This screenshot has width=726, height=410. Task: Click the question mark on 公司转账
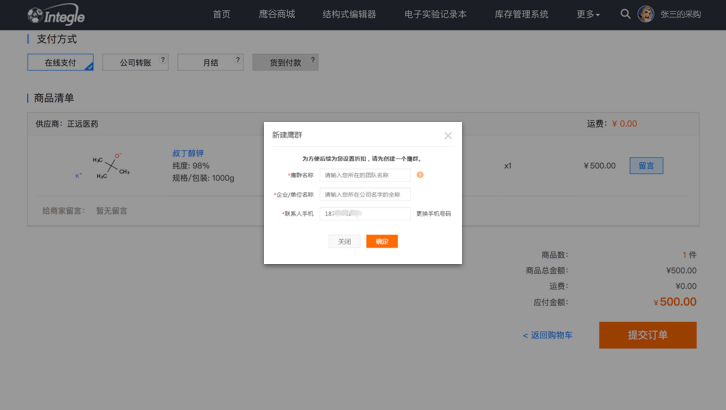tap(163, 60)
